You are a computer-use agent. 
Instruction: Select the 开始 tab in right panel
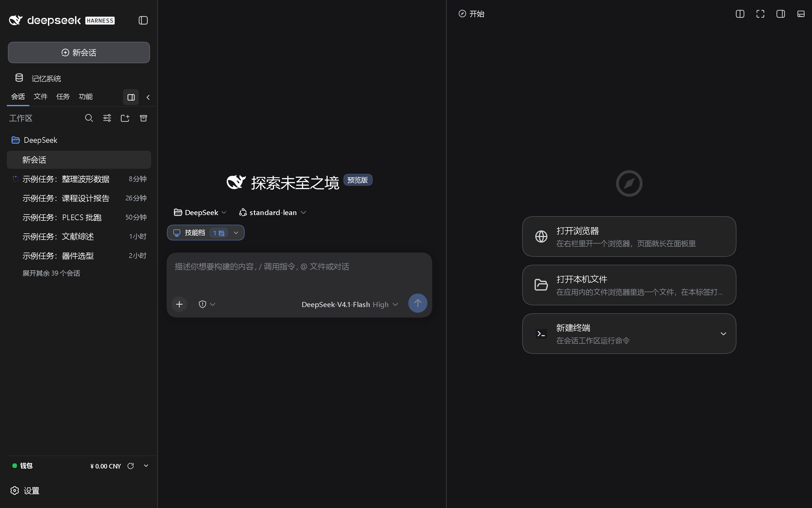[471, 14]
